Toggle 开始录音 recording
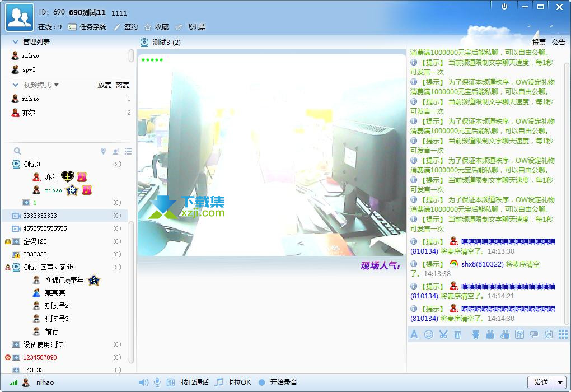Image resolution: width=571 pixels, height=392 pixels. pos(278,382)
